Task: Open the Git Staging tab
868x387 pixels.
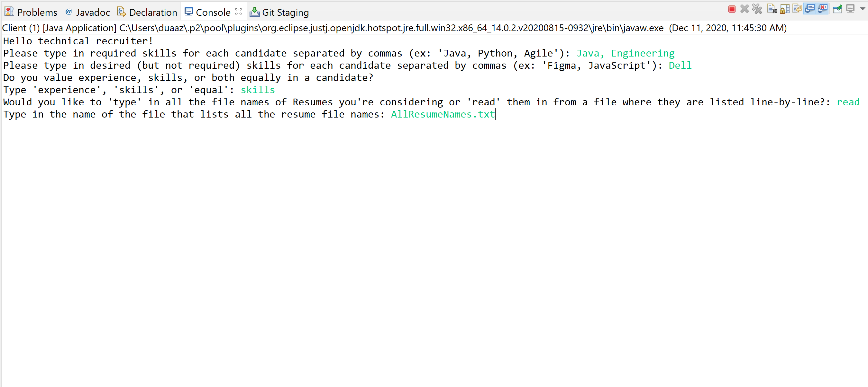Action: coord(285,13)
